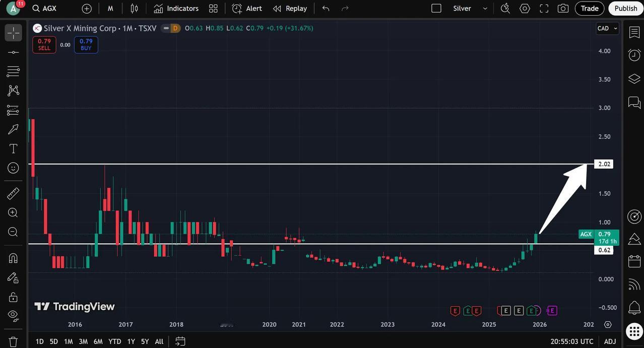Image resolution: width=644 pixels, height=348 pixels.
Task: Select the 5D time range
Action: pyautogui.click(x=53, y=341)
